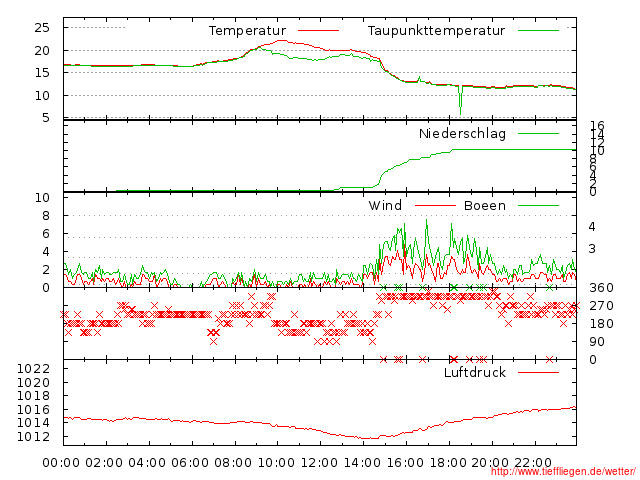
Task: Click the 00:00 time axis label
Action: (61, 463)
